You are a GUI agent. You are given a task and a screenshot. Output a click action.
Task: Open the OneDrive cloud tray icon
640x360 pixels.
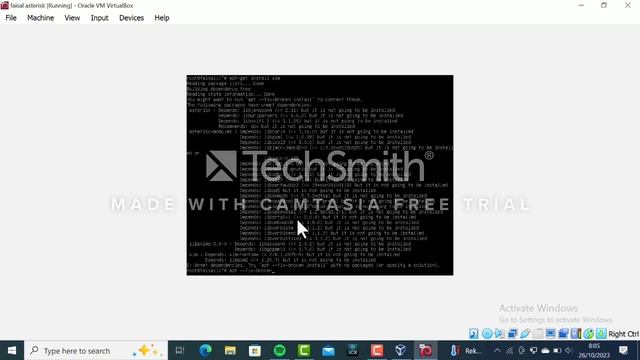click(x=545, y=350)
